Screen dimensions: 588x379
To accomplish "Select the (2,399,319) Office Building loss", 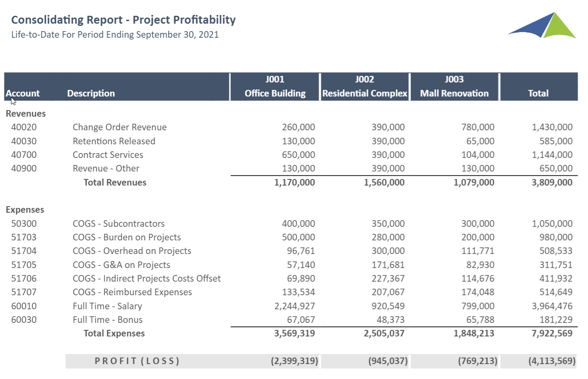I will (295, 361).
